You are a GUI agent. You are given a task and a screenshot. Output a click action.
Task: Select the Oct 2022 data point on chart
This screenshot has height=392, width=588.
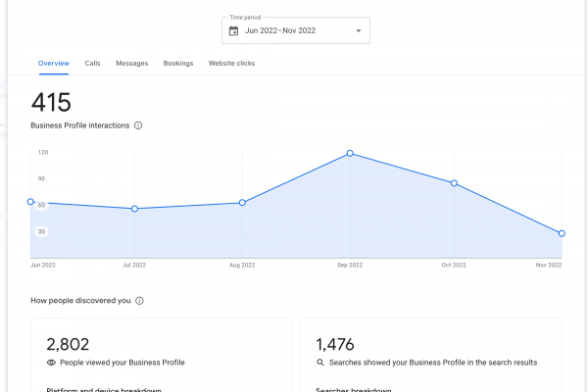[454, 183]
